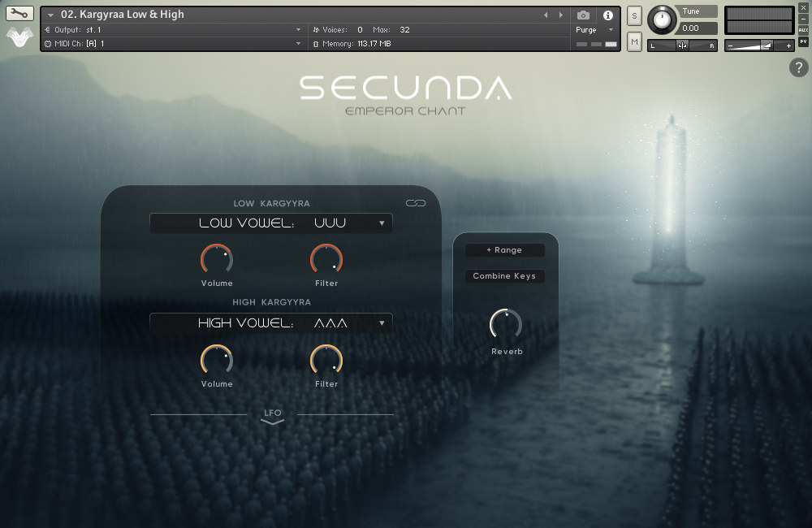Open the help question mark icon
Viewport: 812px width, 528px height.
click(x=800, y=67)
